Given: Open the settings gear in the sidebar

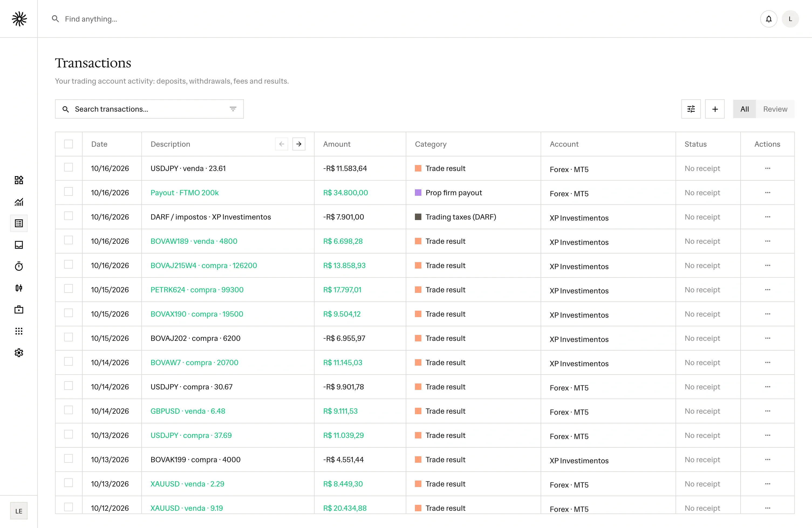Looking at the screenshot, I should coord(19,353).
